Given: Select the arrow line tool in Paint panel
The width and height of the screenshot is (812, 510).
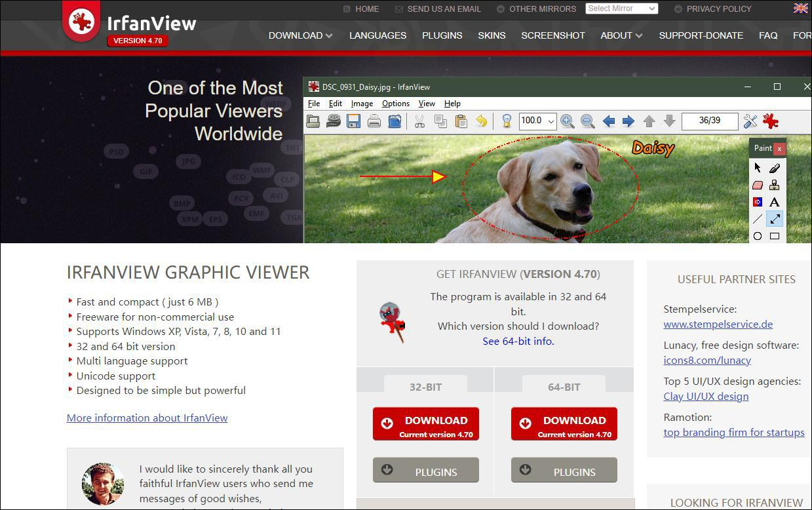Looking at the screenshot, I should [775, 219].
